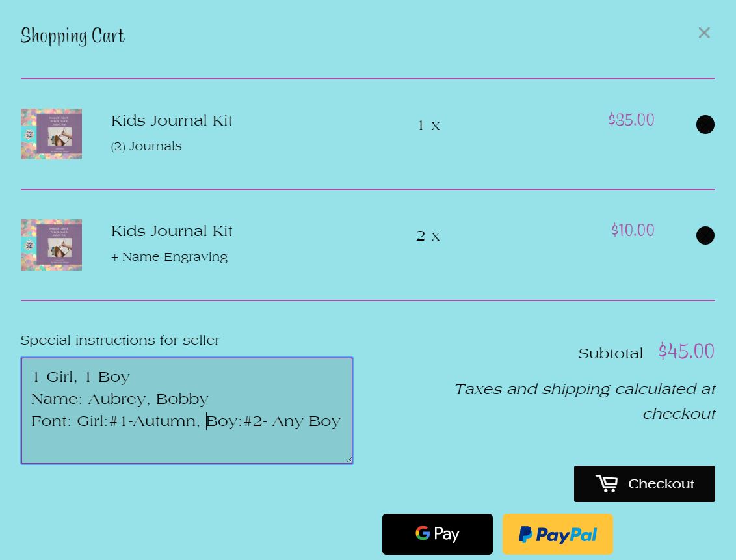Focus the Special instructions for seller textbox
This screenshot has height=560, width=736.
pyautogui.click(x=187, y=410)
